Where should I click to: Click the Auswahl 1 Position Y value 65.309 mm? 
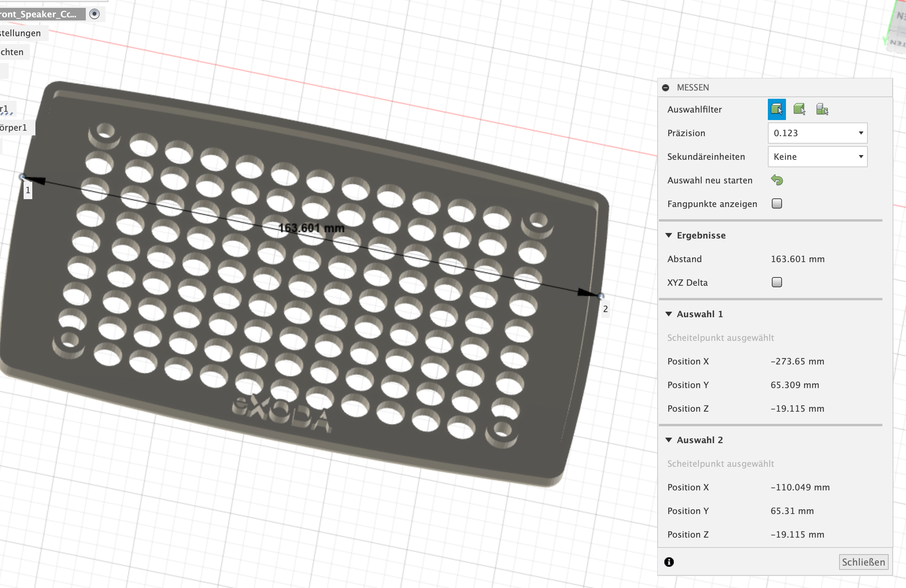click(795, 385)
